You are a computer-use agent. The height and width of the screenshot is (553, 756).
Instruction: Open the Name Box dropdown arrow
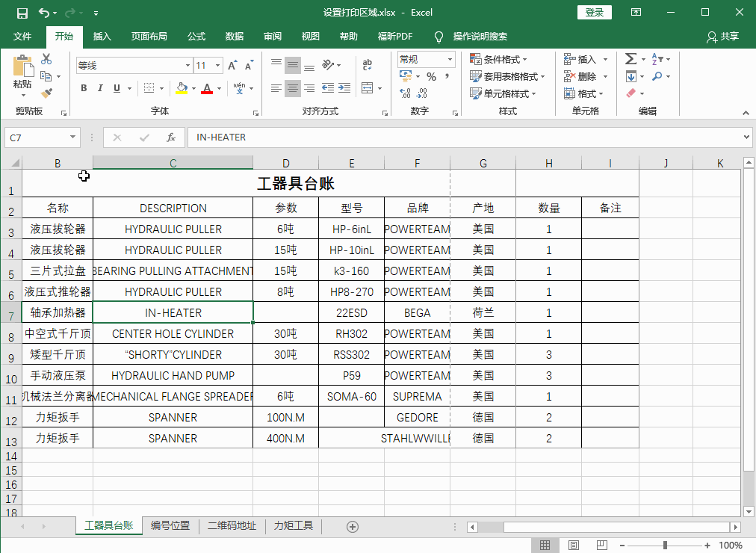click(72, 138)
